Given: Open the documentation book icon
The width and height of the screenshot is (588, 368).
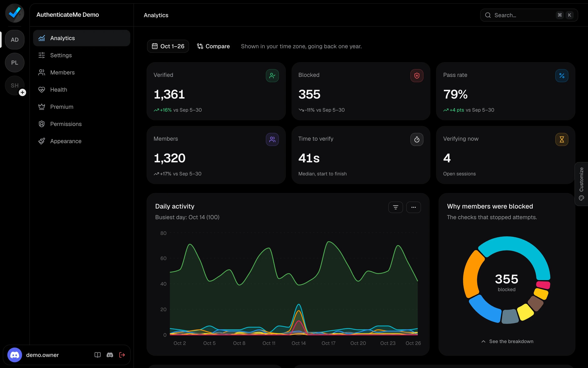Looking at the screenshot, I should [x=97, y=355].
